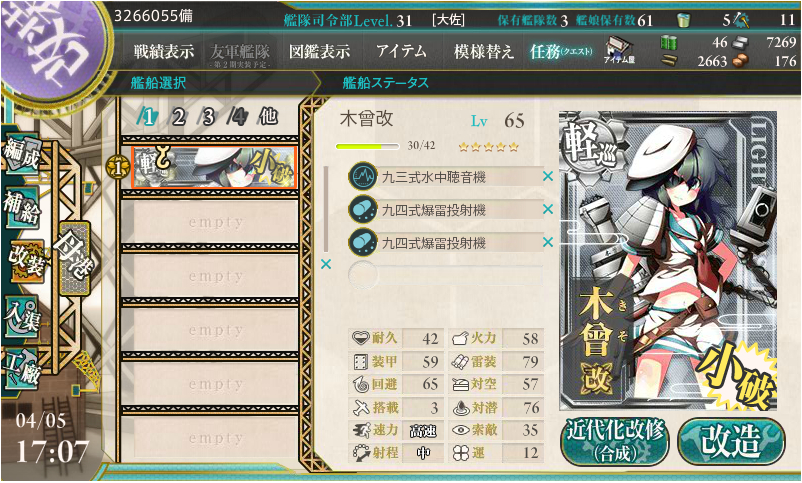Open the 図鑑表示 encyclopedia menu
This screenshot has height=483, width=802.
pos(320,51)
